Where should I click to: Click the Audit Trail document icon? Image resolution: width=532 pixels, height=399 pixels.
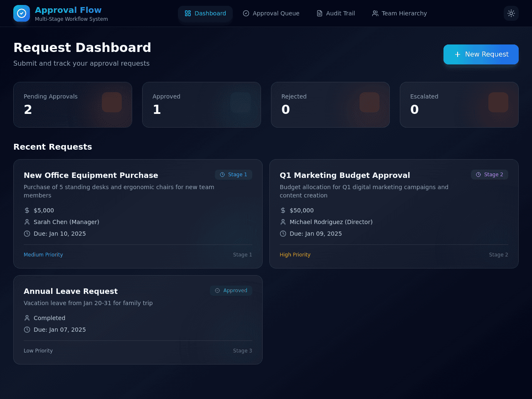click(320, 13)
